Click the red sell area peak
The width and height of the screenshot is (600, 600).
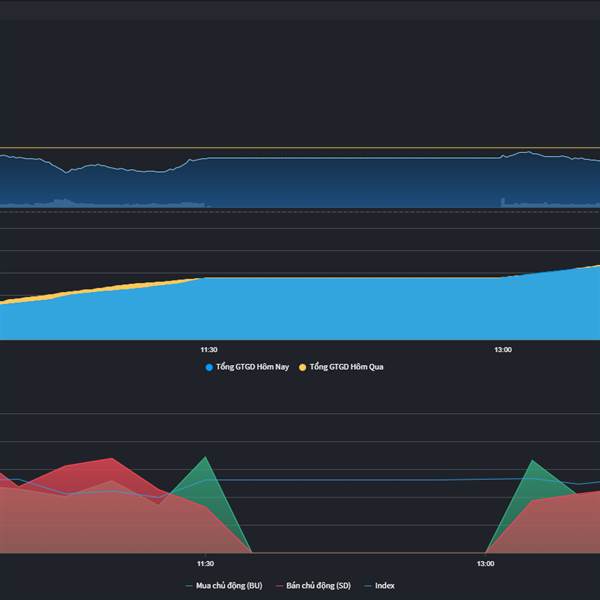click(111, 459)
